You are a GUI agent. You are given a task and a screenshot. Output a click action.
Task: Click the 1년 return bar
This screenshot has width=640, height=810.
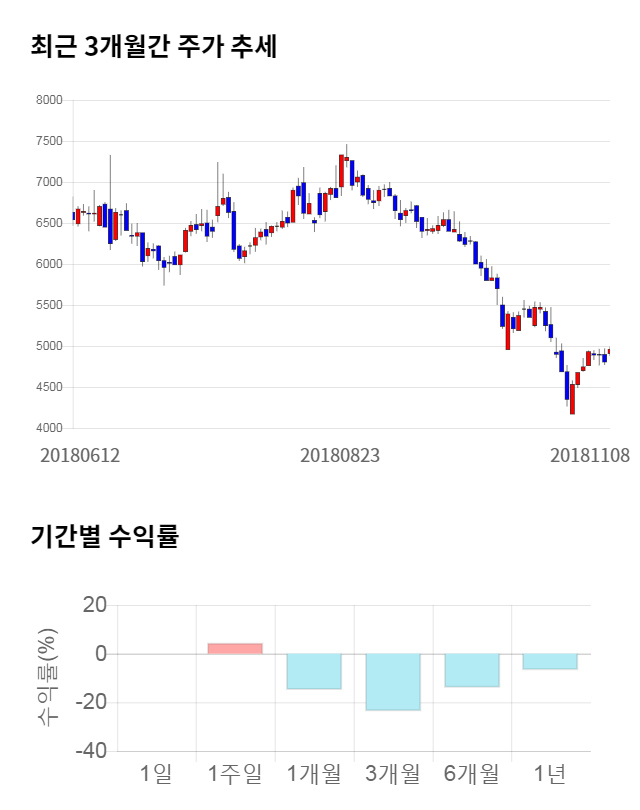550,661
